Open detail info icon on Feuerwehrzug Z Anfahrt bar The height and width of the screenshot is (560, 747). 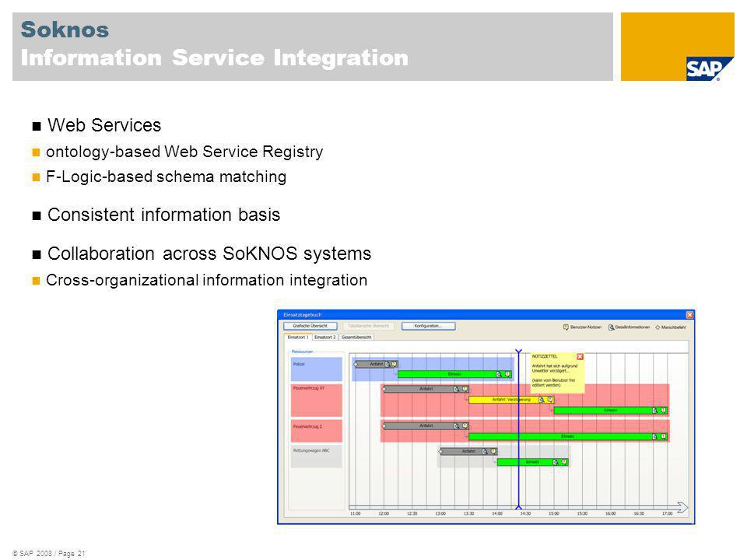[457, 425]
